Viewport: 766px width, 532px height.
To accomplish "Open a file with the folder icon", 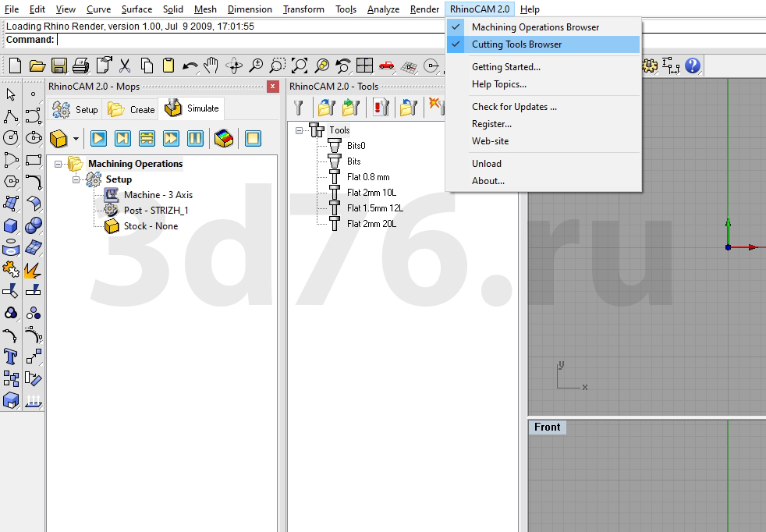I will (37, 66).
